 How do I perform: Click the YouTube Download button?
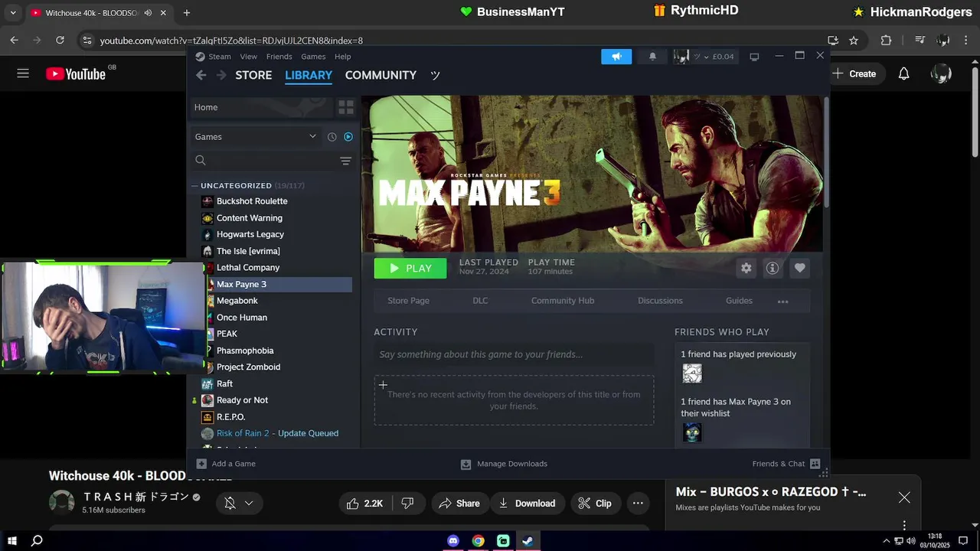coord(527,503)
